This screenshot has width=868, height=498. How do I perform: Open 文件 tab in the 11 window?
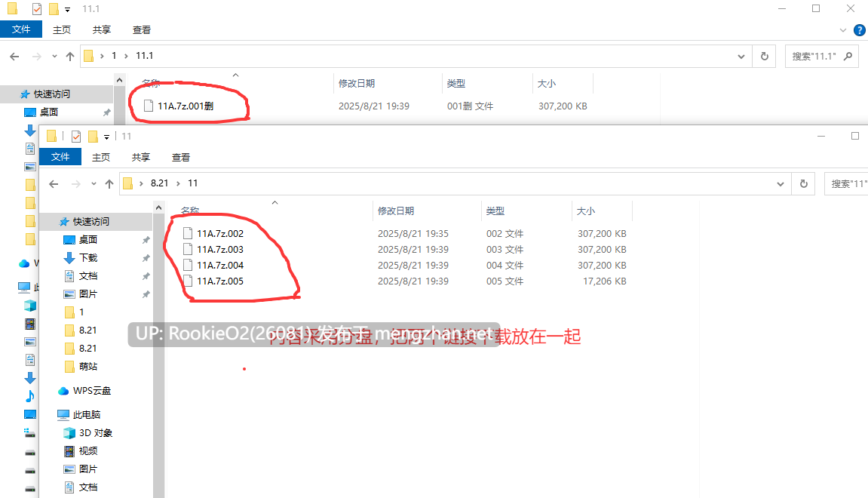coord(60,157)
